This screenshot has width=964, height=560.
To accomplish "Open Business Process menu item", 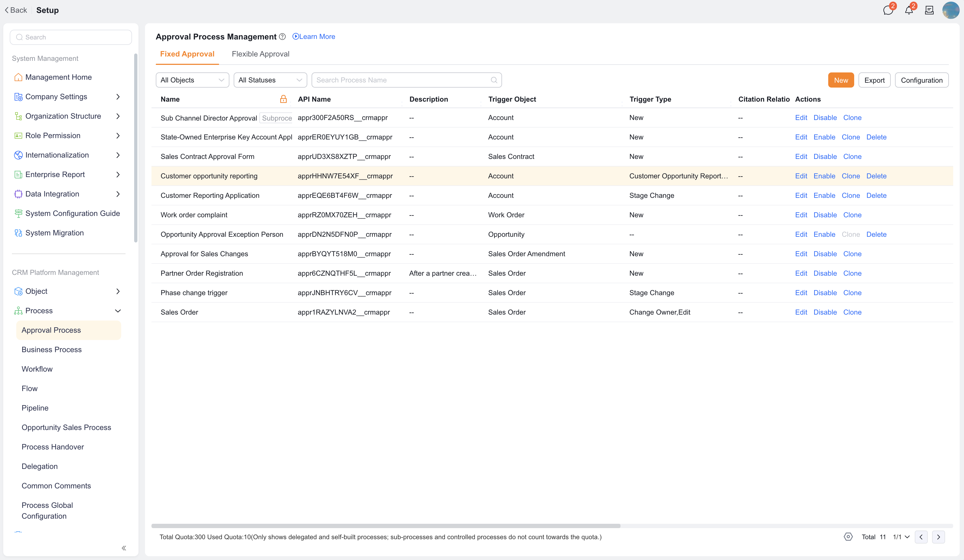I will [52, 349].
